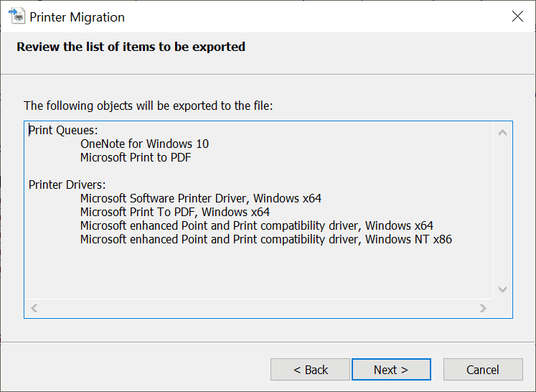Cancel the printer export wizard
This screenshot has height=392, width=536.
[x=483, y=370]
